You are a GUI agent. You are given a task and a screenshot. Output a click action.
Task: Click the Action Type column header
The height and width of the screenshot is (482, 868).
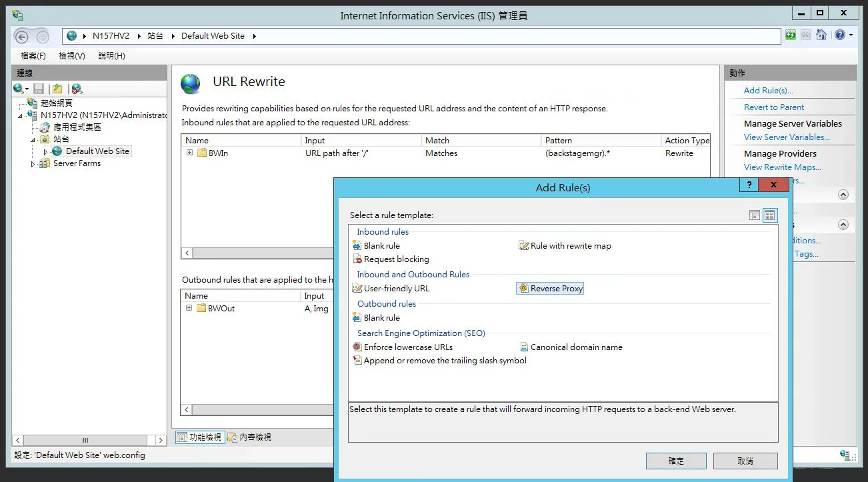click(687, 140)
